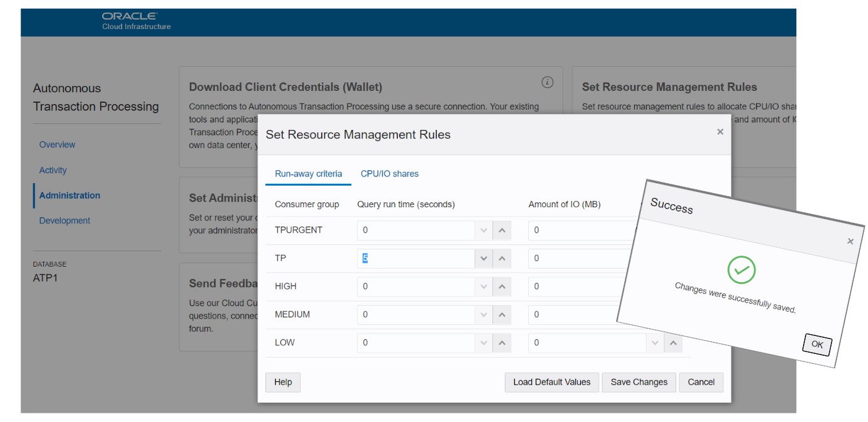Dismiss Success popup with X icon
This screenshot has height=422, width=868.
tap(850, 241)
